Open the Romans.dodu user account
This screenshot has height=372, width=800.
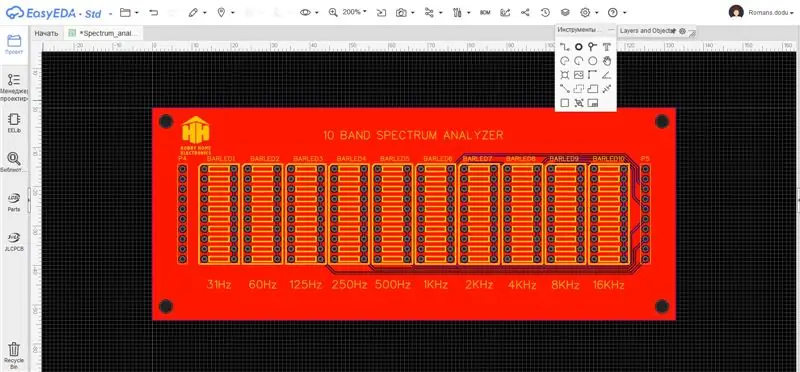(x=761, y=12)
